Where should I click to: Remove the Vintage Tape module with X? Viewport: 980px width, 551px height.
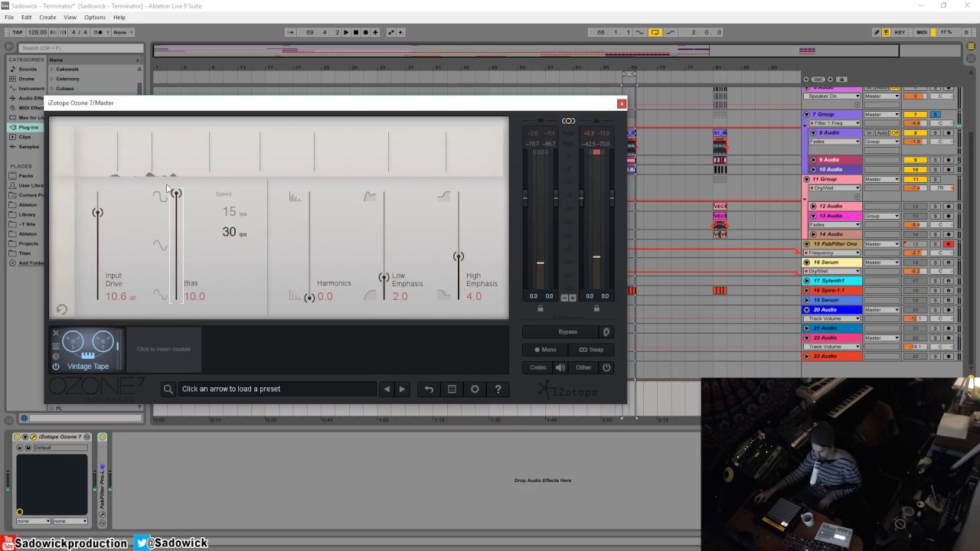[56, 334]
